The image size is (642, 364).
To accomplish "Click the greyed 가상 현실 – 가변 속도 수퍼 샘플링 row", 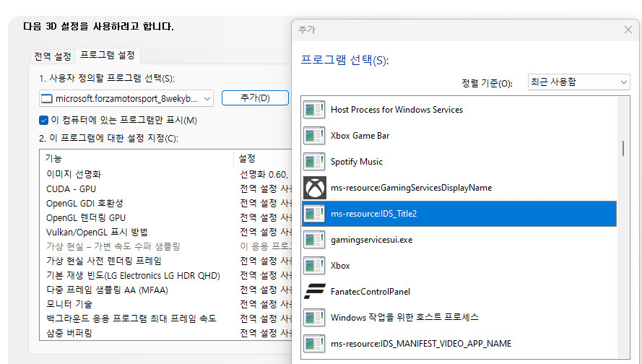I will 166,246.
